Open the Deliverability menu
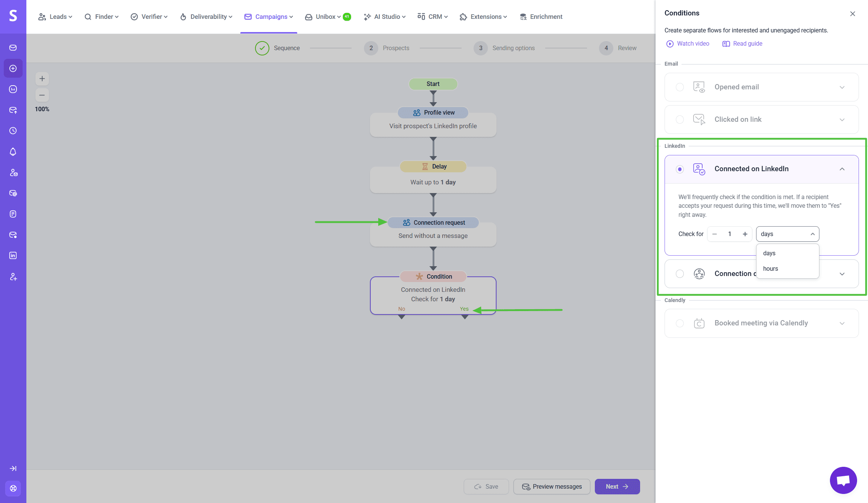This screenshot has width=868, height=503. (206, 17)
